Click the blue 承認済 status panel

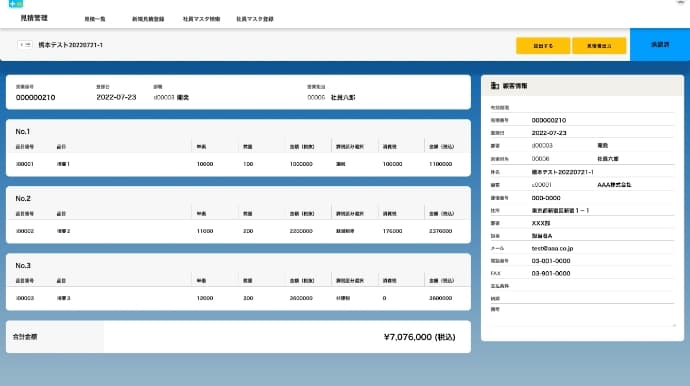coord(660,44)
